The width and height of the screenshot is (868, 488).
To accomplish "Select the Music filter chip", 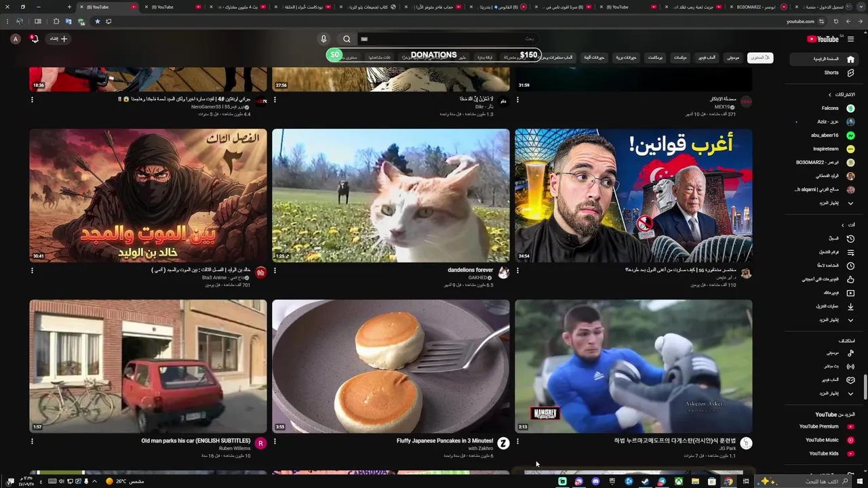I will tap(733, 58).
